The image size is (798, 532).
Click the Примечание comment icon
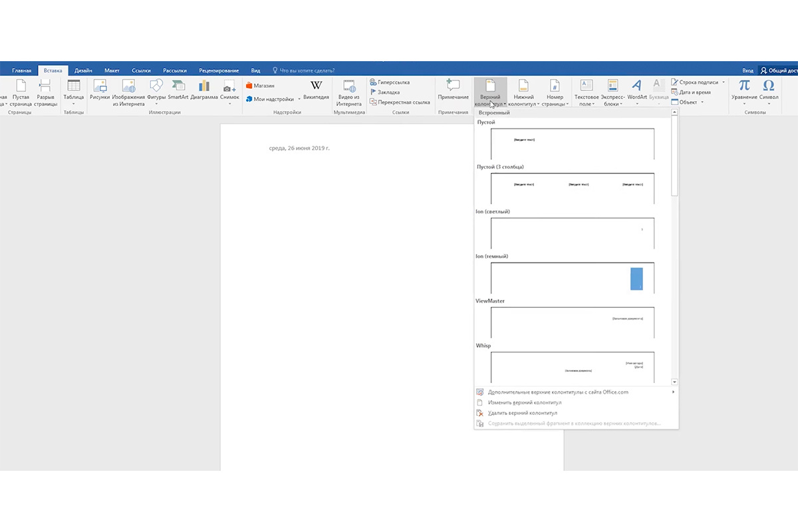pyautogui.click(x=453, y=85)
